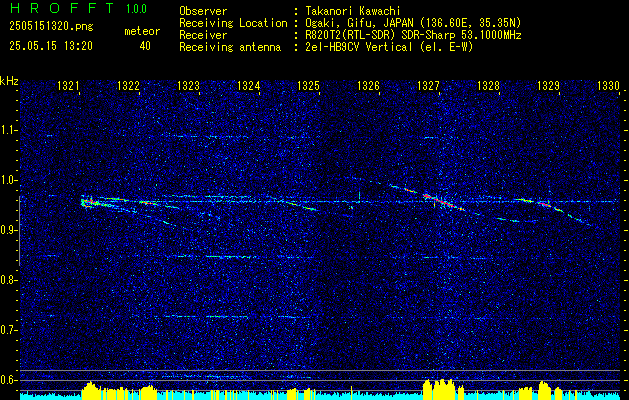Click the 0.9 kHz frequency label

tap(9, 230)
